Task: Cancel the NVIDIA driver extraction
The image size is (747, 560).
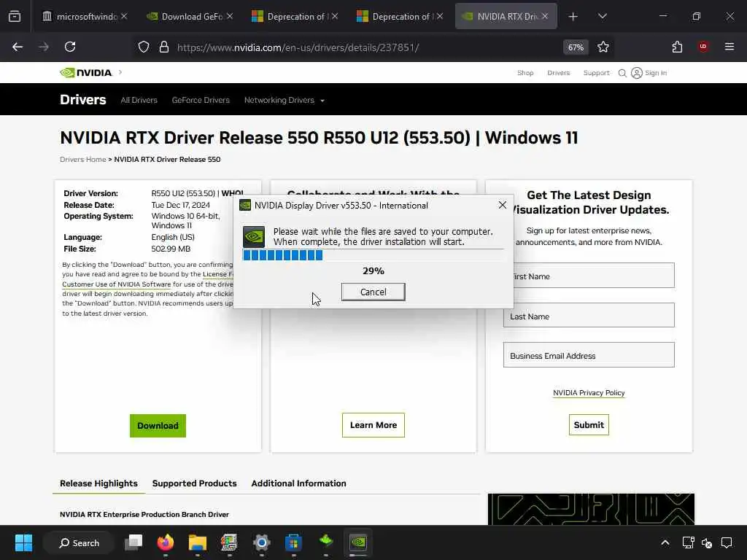Action: [373, 292]
